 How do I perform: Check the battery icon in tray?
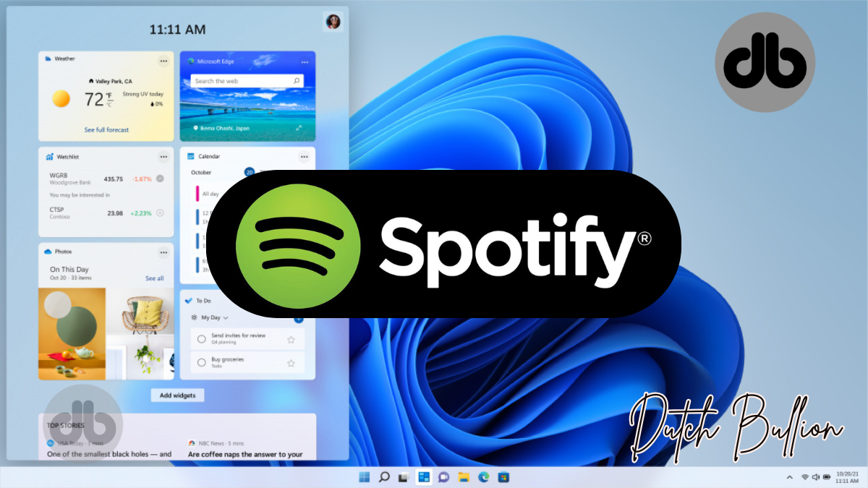[x=826, y=477]
